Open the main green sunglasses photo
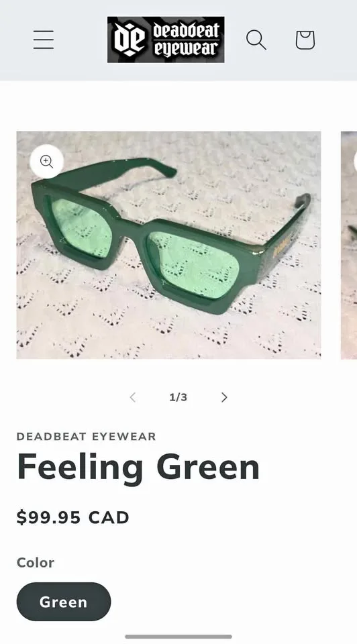The image size is (357, 644). point(168,246)
